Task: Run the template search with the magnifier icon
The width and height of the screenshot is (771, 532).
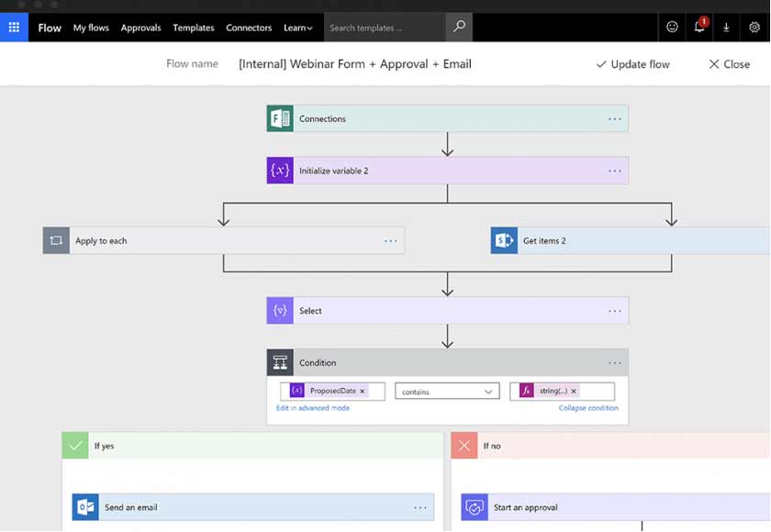Action: click(458, 27)
